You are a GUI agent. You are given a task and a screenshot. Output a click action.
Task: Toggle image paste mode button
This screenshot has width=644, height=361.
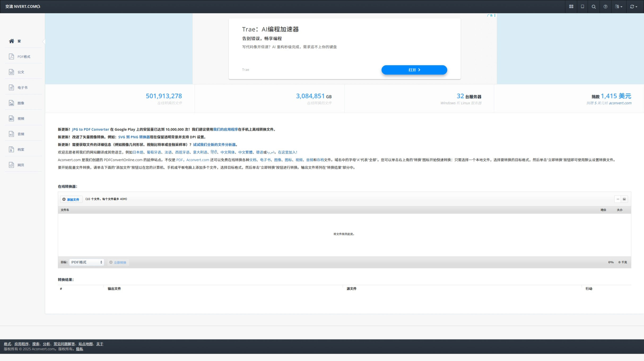(x=624, y=199)
